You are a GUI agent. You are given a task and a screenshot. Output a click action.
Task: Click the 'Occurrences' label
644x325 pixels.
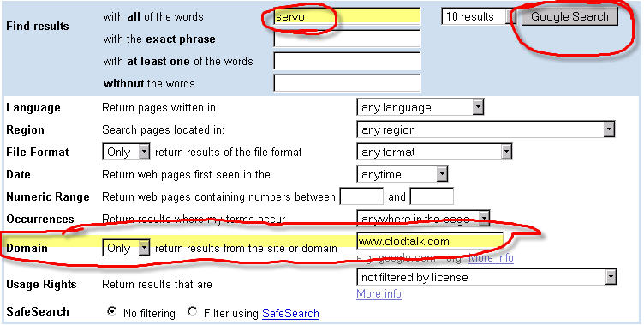pos(40,219)
